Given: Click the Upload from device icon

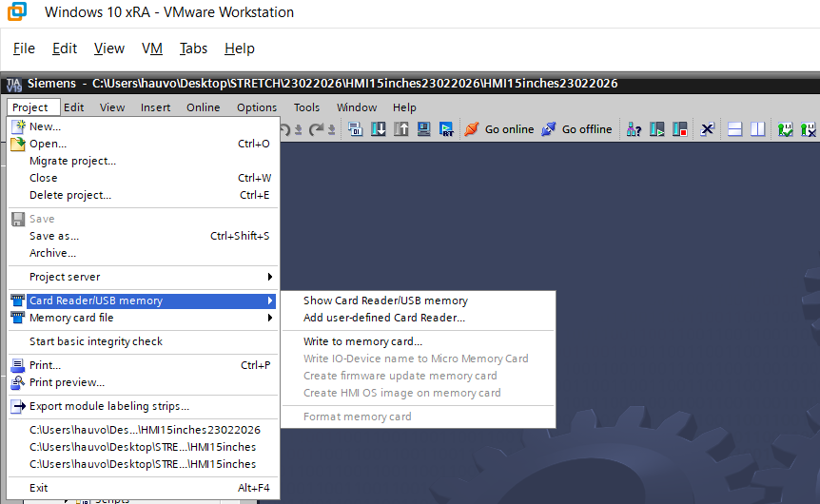Looking at the screenshot, I should point(400,129).
